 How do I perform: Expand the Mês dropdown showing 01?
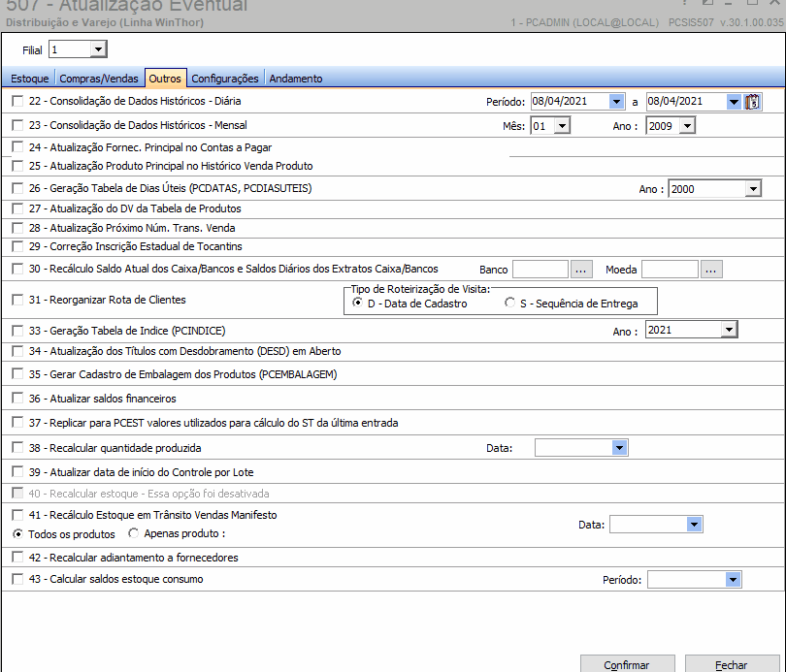562,126
